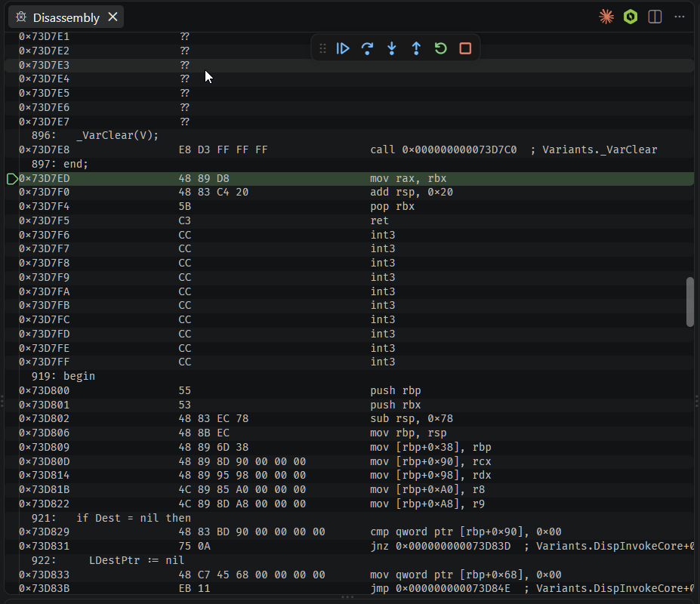Select the mov rbp, rsp instruction
Viewport: 700px width, 604px height.
(x=408, y=433)
